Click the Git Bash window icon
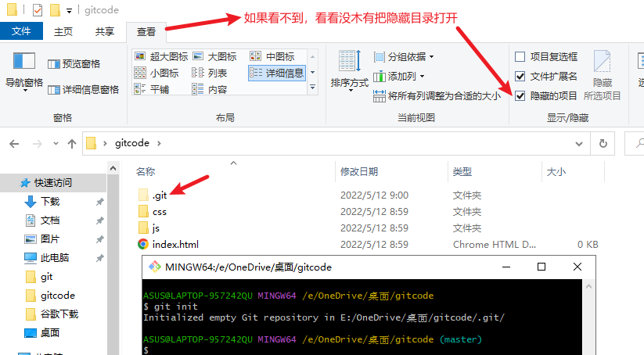This screenshot has height=355, width=644. (155, 267)
